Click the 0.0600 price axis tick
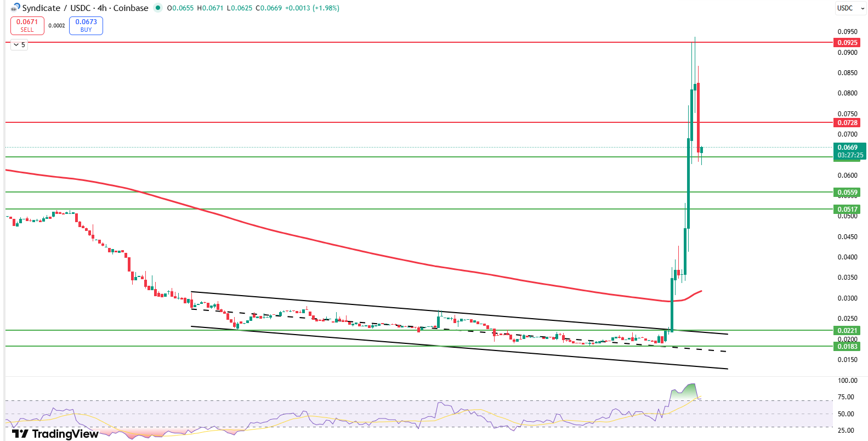 click(x=847, y=176)
